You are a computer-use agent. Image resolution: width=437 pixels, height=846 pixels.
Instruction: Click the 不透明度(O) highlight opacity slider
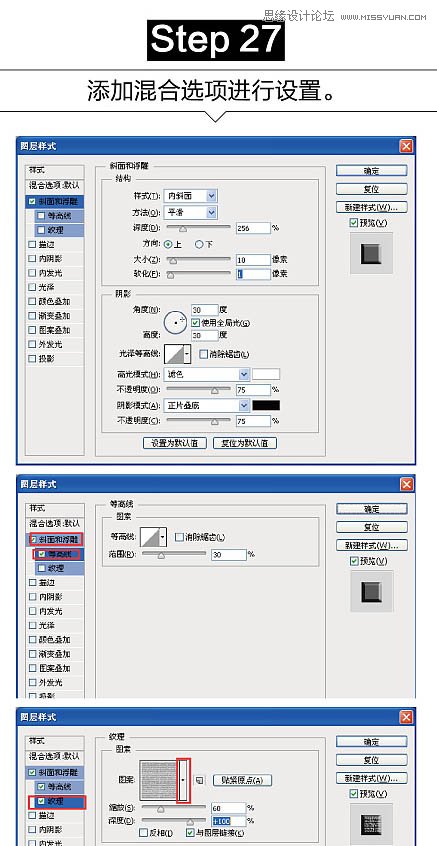click(198, 390)
